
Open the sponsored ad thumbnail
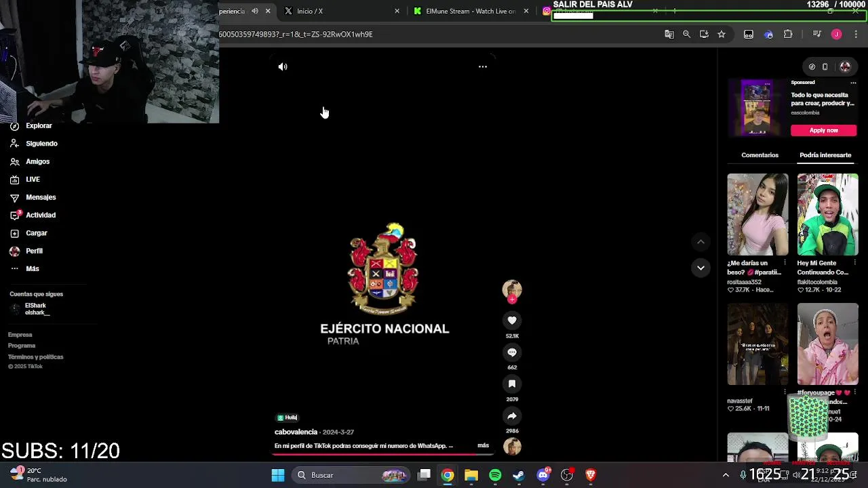(757, 108)
